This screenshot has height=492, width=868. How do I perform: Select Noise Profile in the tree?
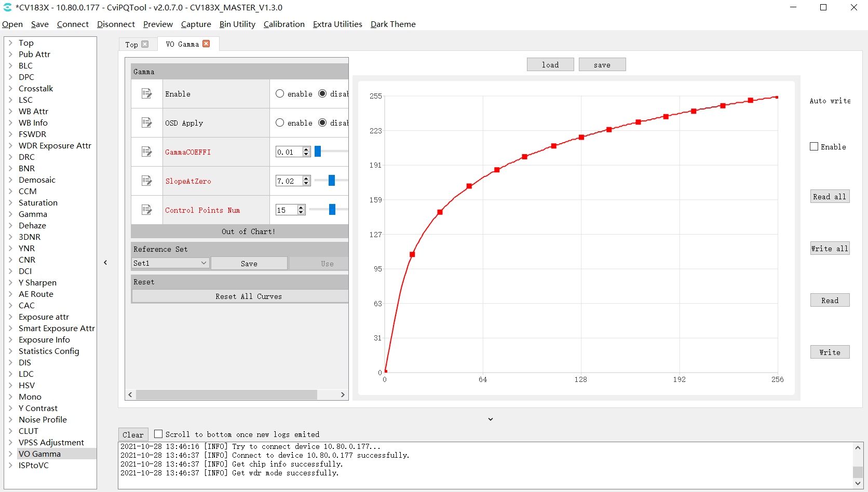point(43,419)
